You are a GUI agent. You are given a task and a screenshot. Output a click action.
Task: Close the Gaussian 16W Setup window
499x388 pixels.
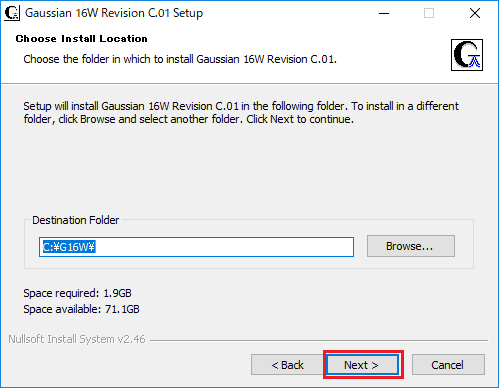(475, 13)
